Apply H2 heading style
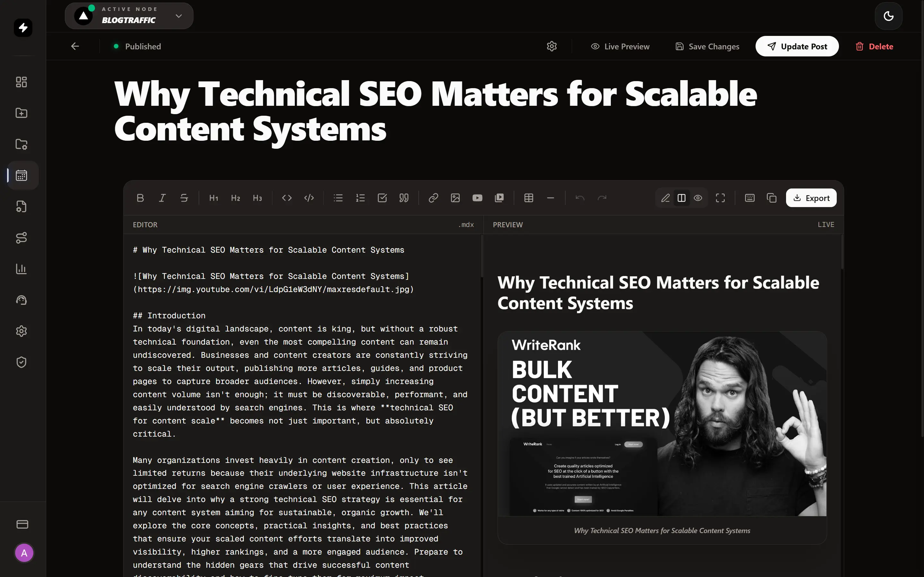This screenshot has width=924, height=577. click(235, 198)
